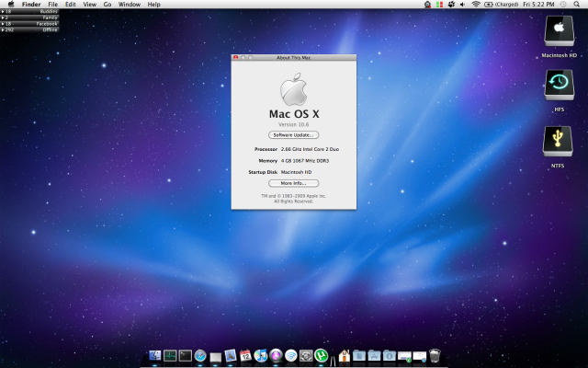Screen dimensions: 588x368
Task: Open the minimized window with green check badge
Action: click(404, 356)
